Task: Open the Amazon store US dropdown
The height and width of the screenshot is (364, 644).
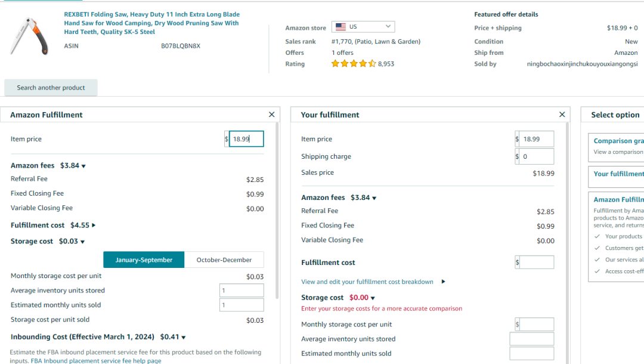Action: (x=363, y=27)
